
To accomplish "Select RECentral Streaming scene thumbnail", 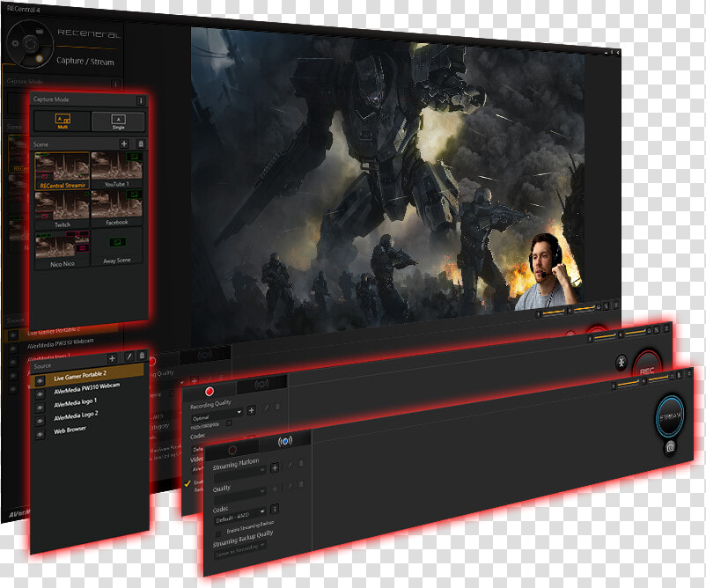I will (63, 170).
